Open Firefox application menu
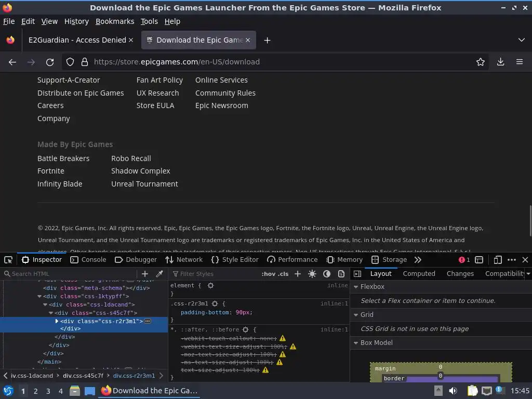Screen dimensions: 532x399 [x=520, y=62]
